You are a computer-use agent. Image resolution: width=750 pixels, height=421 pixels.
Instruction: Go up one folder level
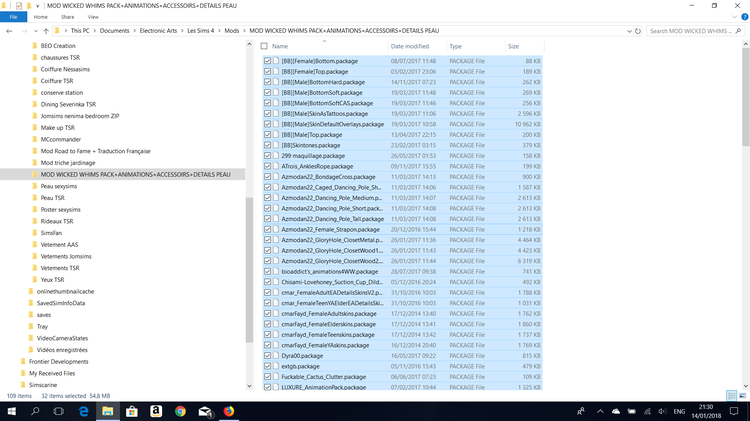pyautogui.click(x=46, y=31)
